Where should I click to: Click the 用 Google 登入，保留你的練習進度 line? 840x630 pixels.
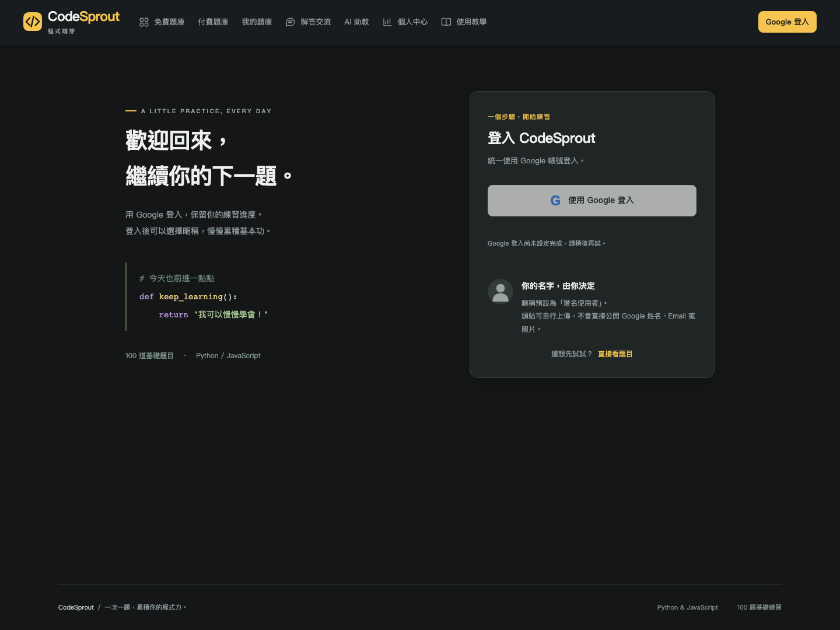coord(194,215)
